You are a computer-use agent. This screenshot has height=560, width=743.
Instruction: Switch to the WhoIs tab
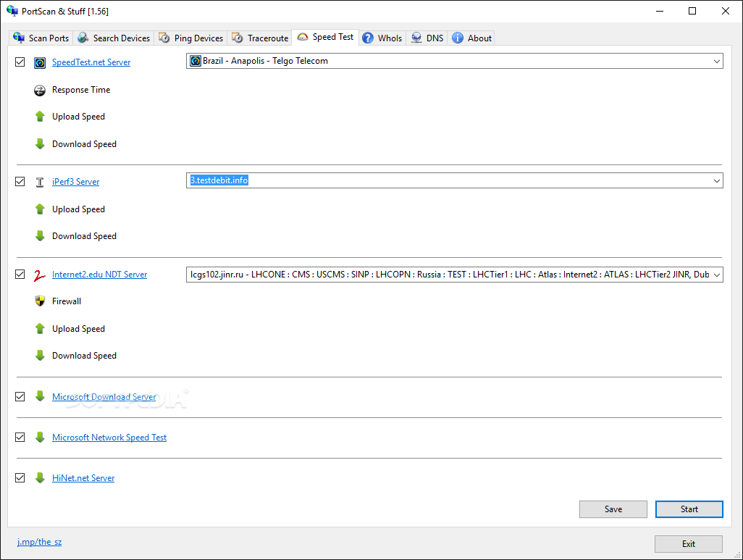pyautogui.click(x=382, y=38)
